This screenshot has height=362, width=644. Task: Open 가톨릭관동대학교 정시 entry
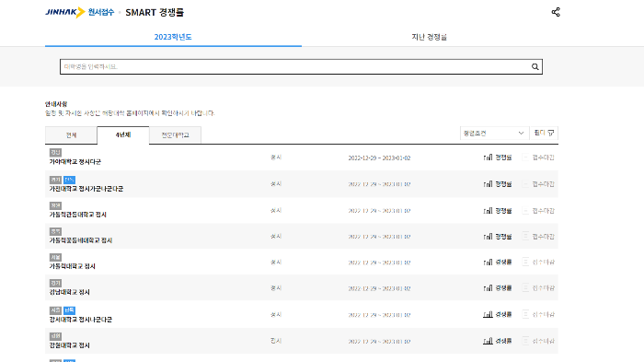tap(77, 215)
